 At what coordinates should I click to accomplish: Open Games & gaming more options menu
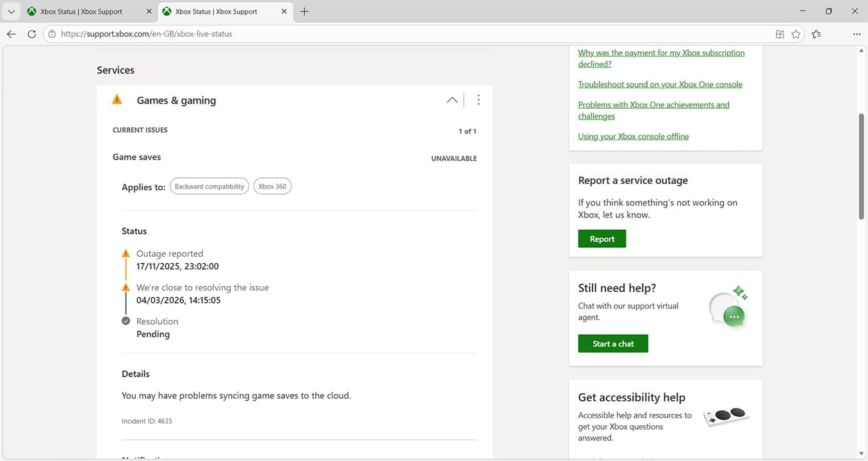(x=479, y=100)
